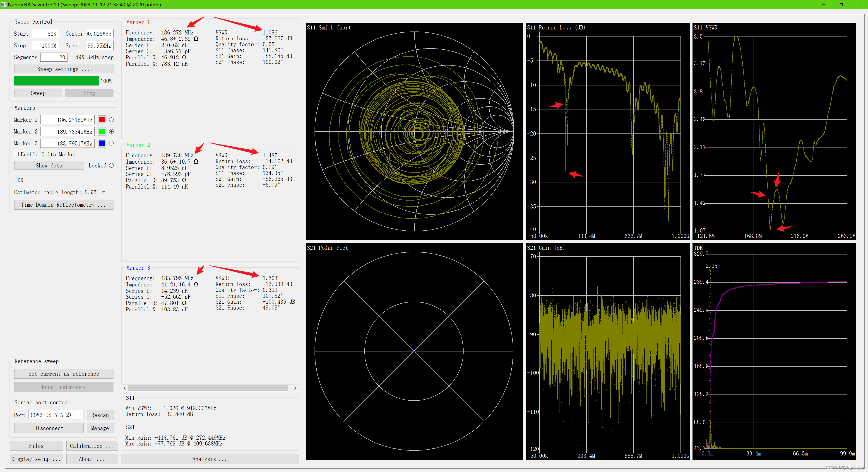The image size is (868, 472).
Task: Expand the Sweep settings dropdown
Action: pos(63,69)
